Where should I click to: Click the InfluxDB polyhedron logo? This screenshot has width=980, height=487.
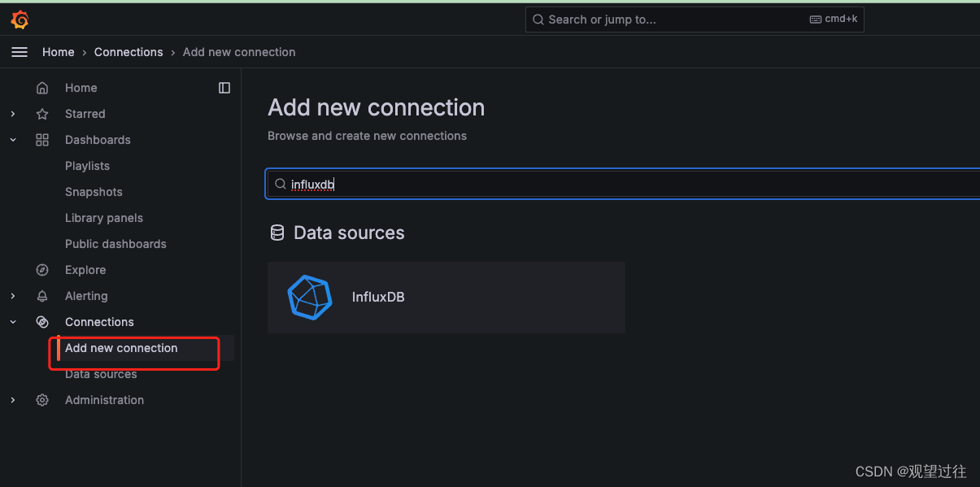point(310,297)
